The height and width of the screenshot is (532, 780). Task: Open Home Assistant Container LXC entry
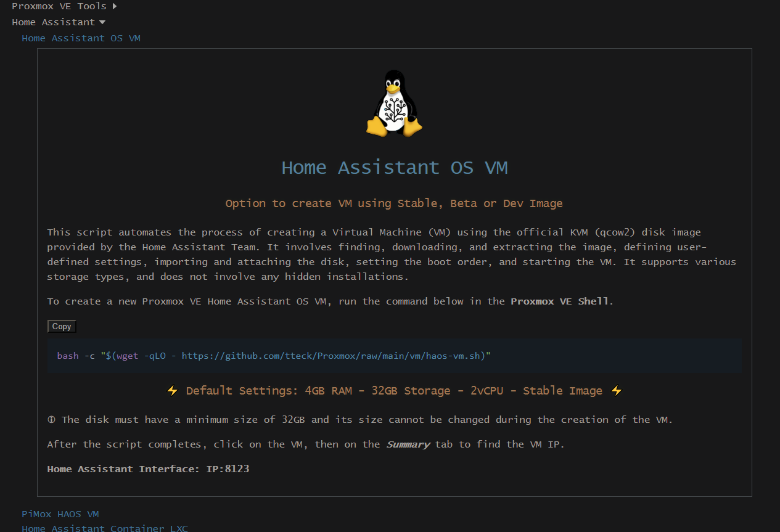point(104,528)
